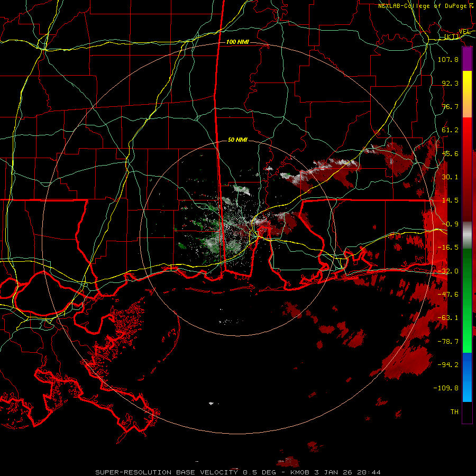Click the "45.6" velocity scale value
The height and width of the screenshot is (476, 476).
450,153
